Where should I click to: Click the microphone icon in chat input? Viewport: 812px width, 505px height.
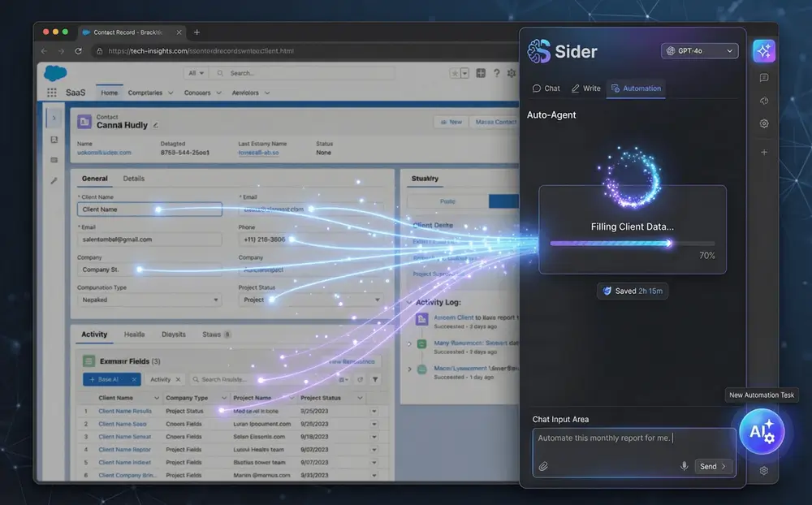pos(684,466)
